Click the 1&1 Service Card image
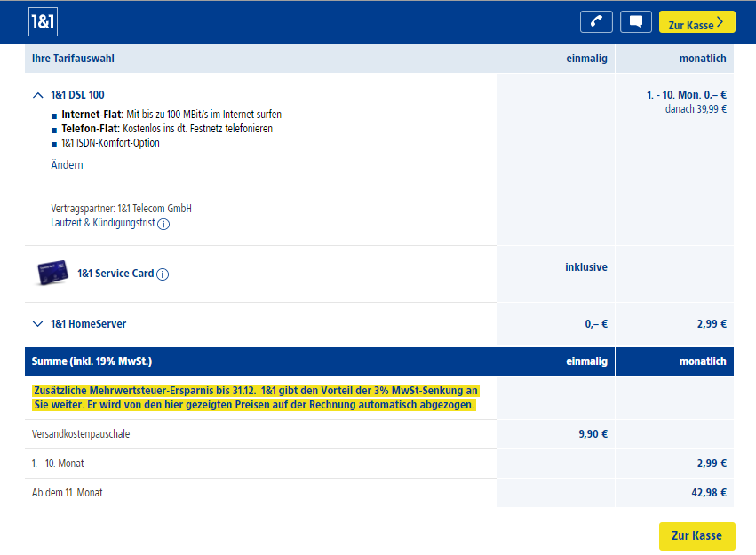 pyautogui.click(x=52, y=274)
